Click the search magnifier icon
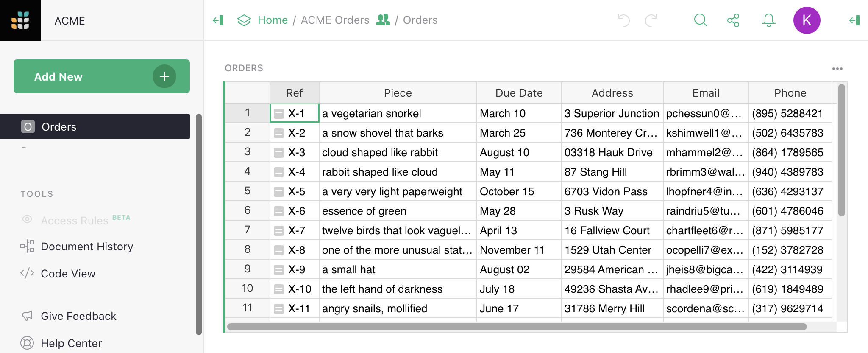This screenshot has width=868, height=353. tap(700, 20)
